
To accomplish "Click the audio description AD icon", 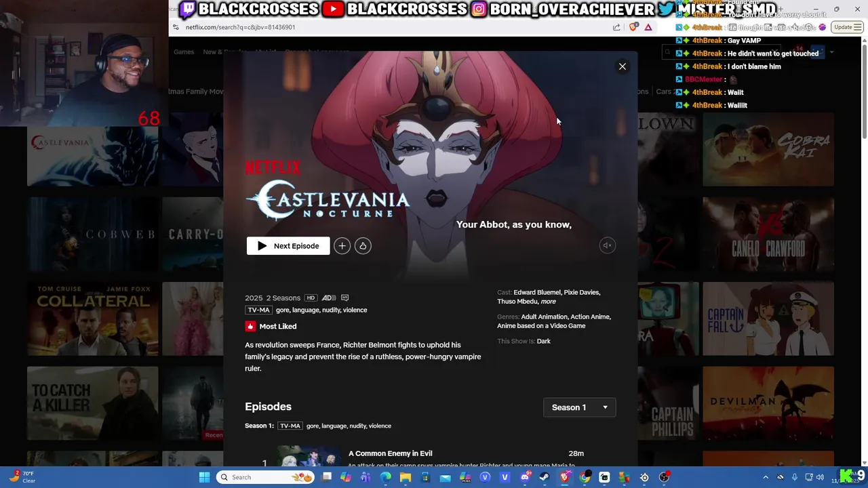I will pyautogui.click(x=328, y=298).
